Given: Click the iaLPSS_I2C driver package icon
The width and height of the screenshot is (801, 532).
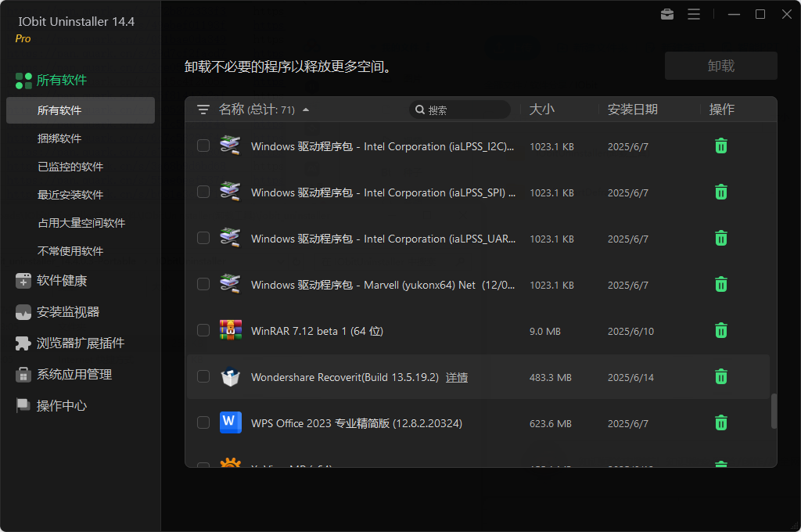Looking at the screenshot, I should point(231,146).
